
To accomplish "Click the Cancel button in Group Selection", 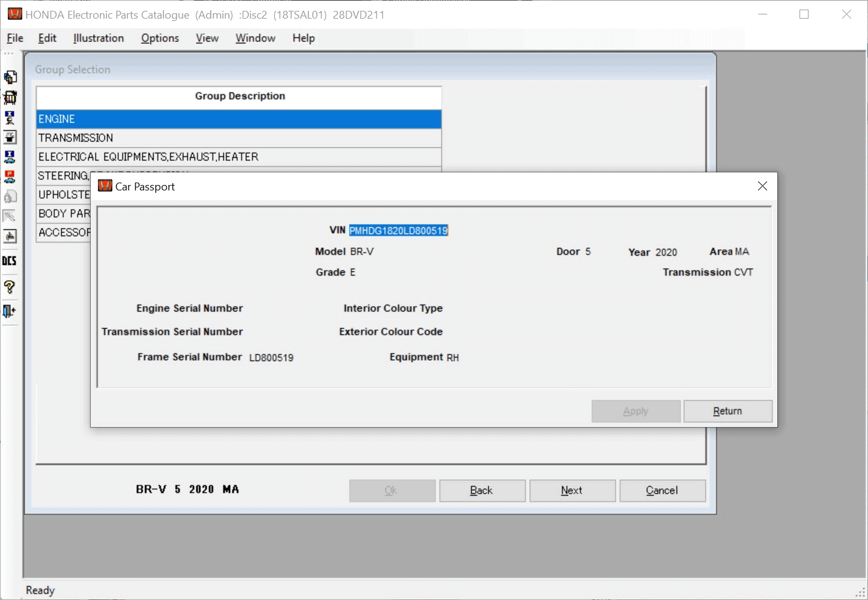I will click(x=663, y=491).
